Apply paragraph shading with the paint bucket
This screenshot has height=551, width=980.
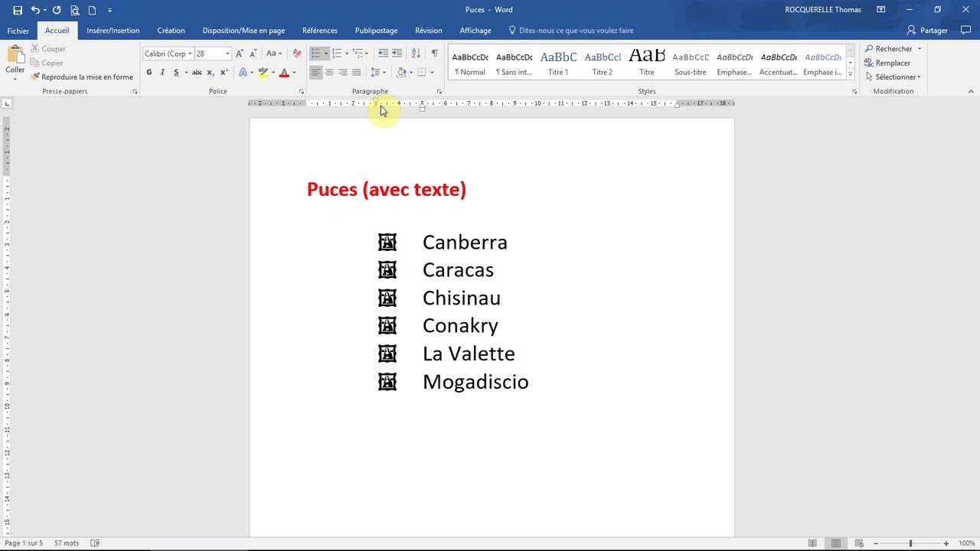tap(401, 73)
